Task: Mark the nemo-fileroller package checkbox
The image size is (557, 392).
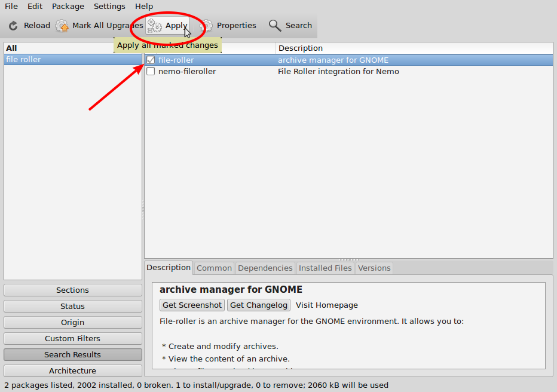Action: pyautogui.click(x=151, y=71)
